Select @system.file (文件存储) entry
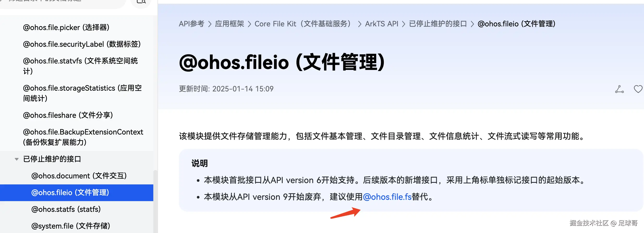The height and width of the screenshot is (233, 644). [x=71, y=226]
